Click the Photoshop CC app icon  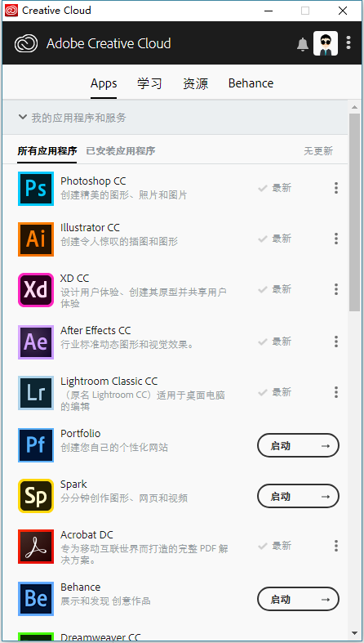[36, 189]
